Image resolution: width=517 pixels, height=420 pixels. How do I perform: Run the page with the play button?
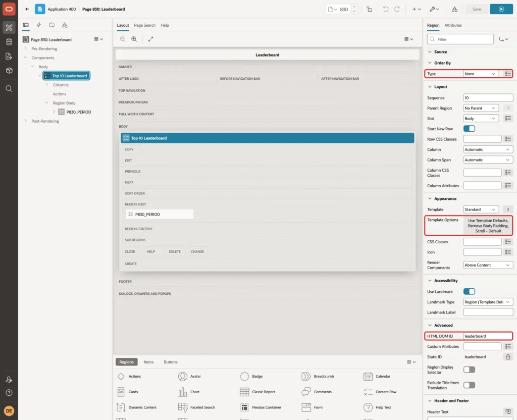501,9
